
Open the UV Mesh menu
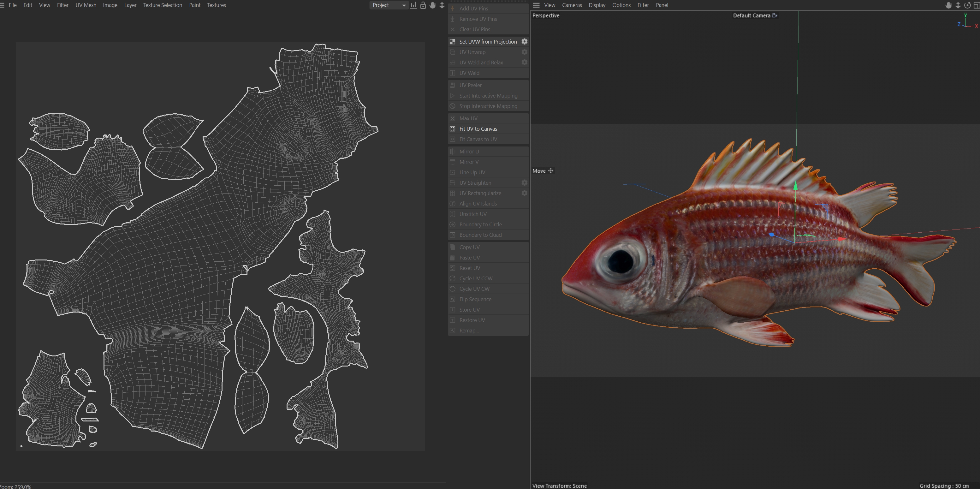(86, 5)
